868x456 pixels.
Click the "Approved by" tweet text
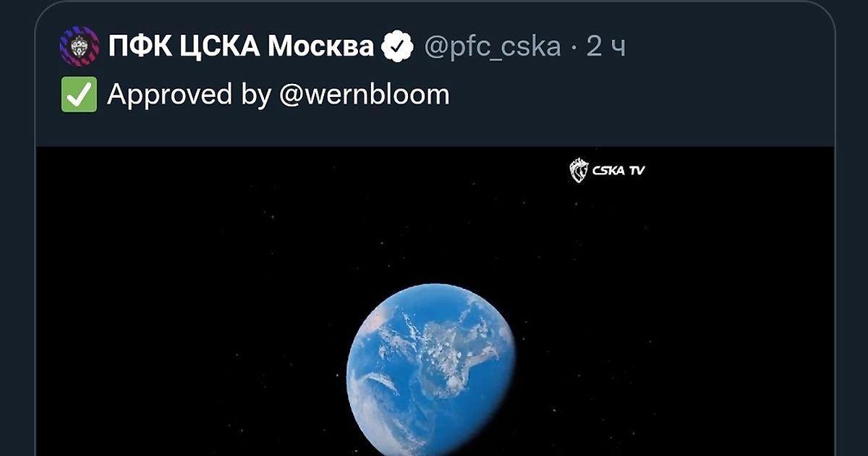[x=189, y=95]
